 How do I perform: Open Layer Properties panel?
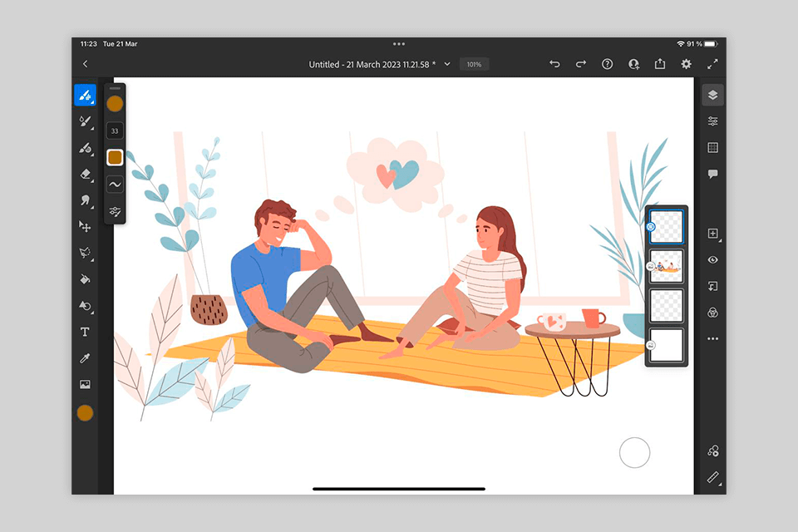[713, 121]
